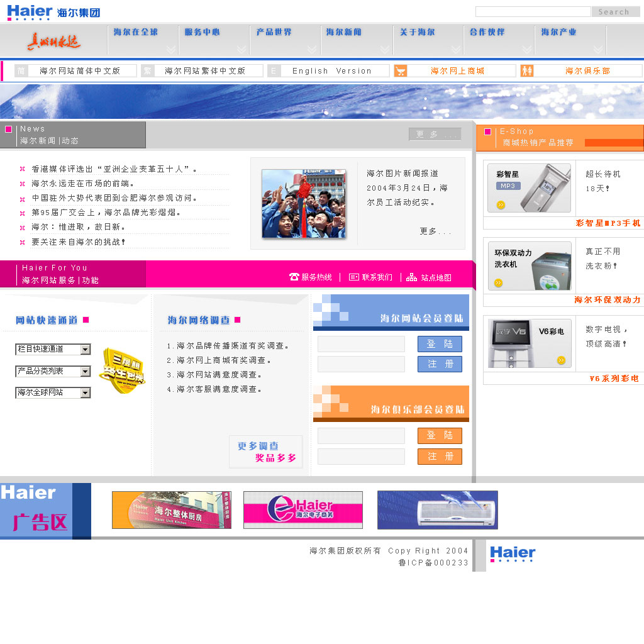
Task: Open survey 海尔品牌传播渠道有奖调查
Action: 228,346
